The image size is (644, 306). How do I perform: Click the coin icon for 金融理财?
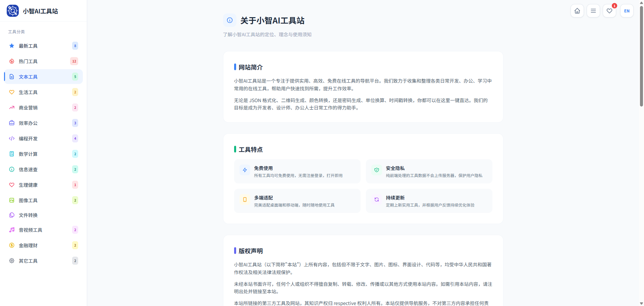tap(12, 245)
